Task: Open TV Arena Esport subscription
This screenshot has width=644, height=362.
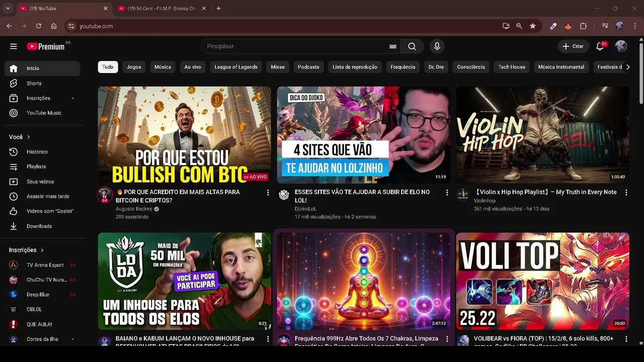Action: coord(42,265)
